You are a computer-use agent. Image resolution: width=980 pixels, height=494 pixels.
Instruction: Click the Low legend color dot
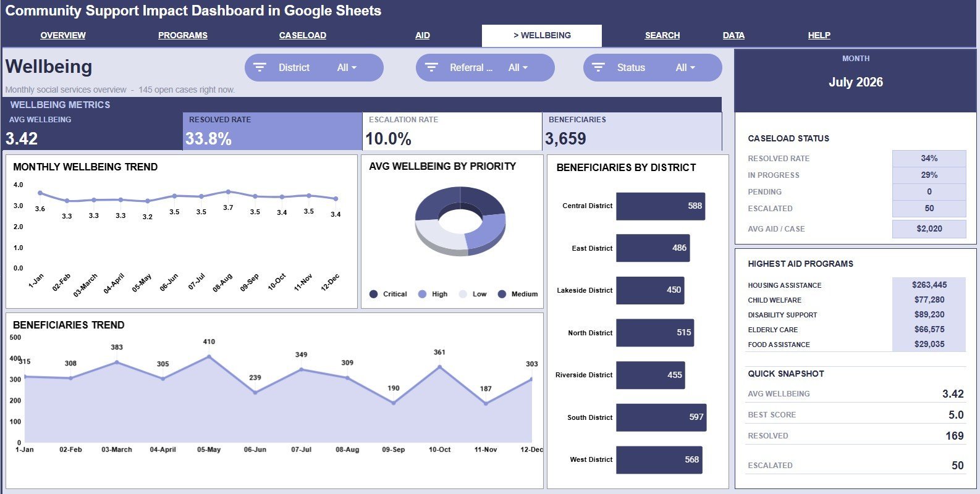(x=463, y=294)
